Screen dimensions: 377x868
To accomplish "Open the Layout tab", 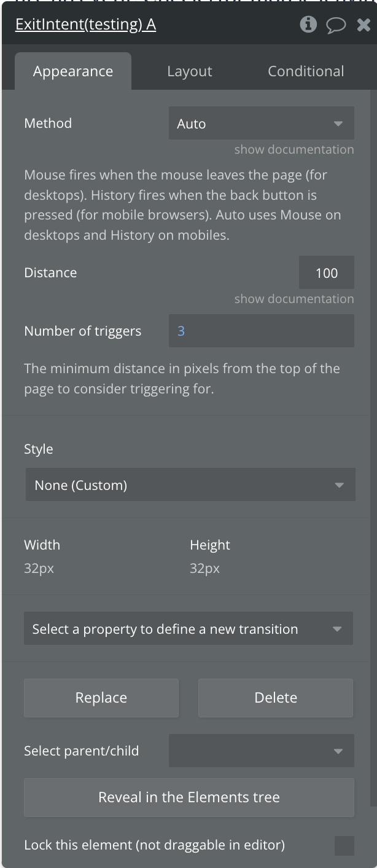I will [189, 71].
